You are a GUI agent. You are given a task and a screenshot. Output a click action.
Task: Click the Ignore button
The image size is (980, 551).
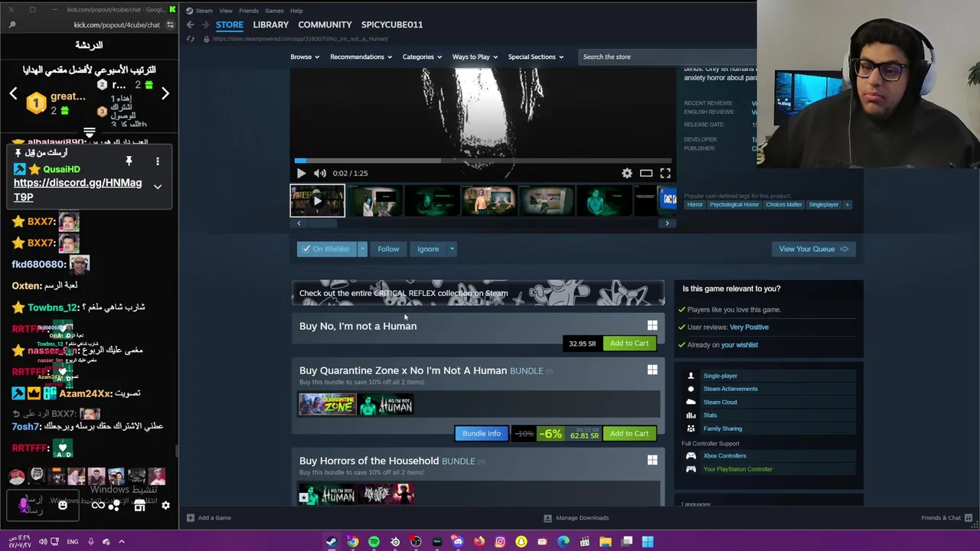(x=428, y=249)
